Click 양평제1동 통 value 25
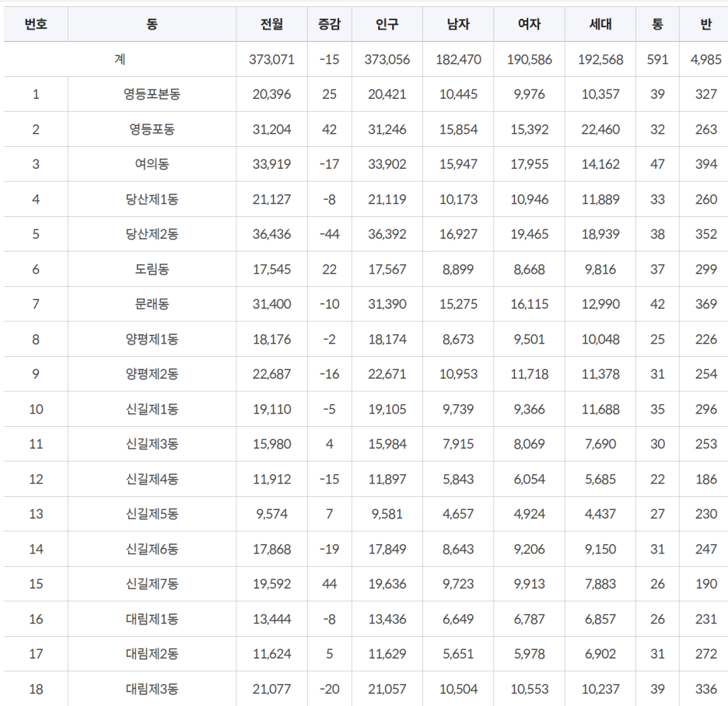 657,339
